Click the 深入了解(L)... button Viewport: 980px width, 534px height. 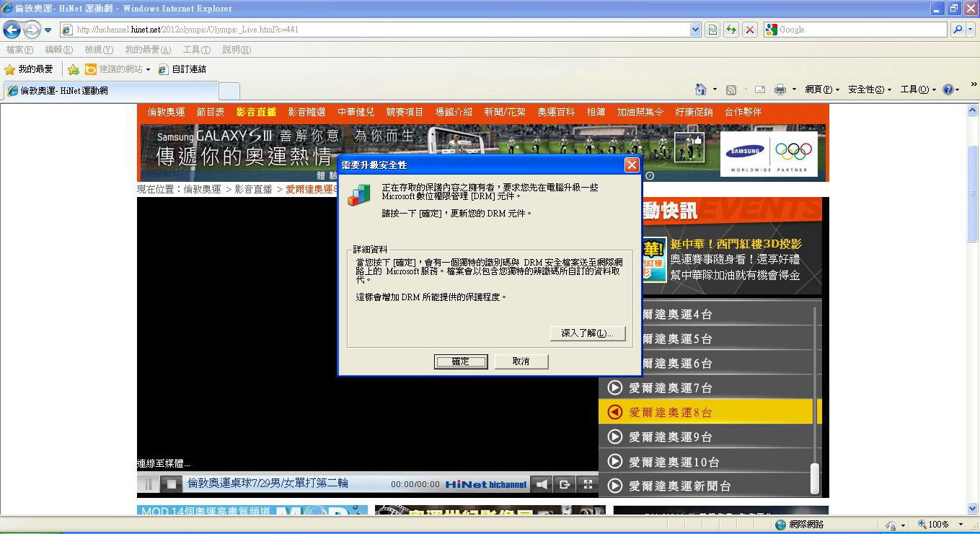587,333
